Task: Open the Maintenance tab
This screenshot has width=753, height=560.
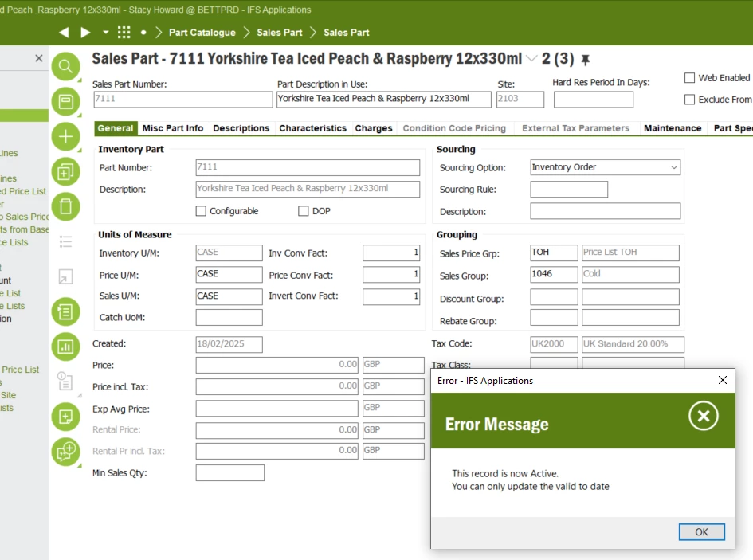Action: click(673, 128)
